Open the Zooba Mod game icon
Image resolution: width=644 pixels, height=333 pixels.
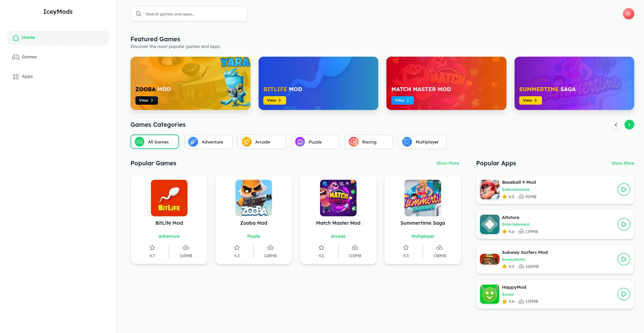(254, 198)
